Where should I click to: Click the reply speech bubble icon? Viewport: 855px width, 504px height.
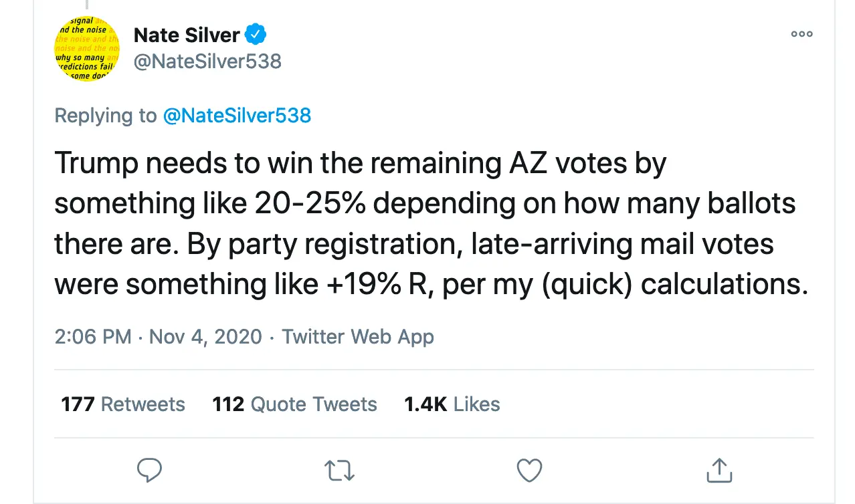click(x=150, y=470)
